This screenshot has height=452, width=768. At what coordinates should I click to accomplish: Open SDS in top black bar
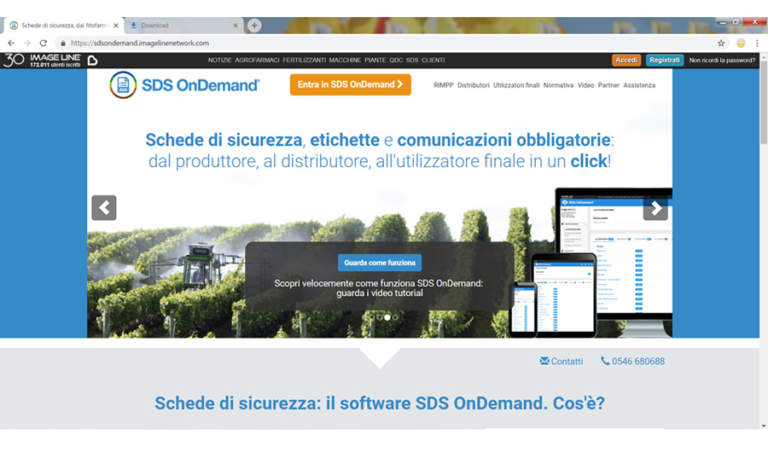[412, 60]
